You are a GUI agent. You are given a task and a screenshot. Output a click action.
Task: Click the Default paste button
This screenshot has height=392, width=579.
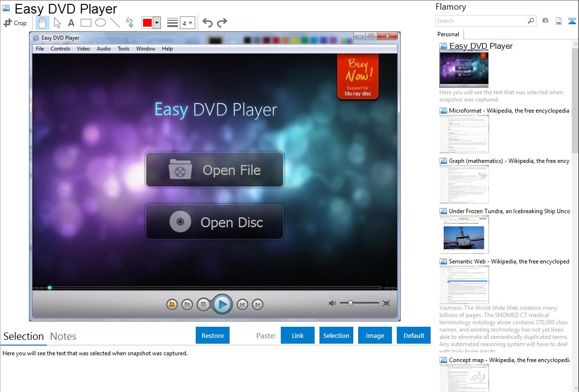coord(414,335)
